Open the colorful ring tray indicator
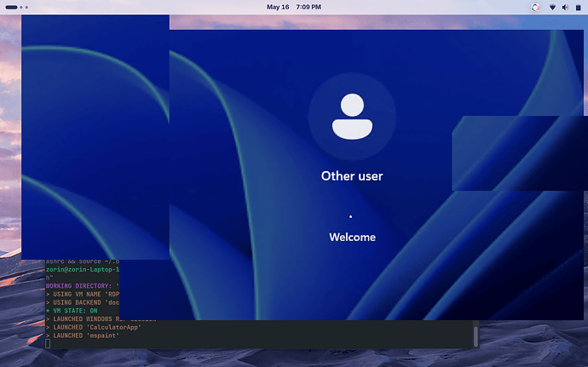This screenshot has height=367, width=588. (535, 7)
